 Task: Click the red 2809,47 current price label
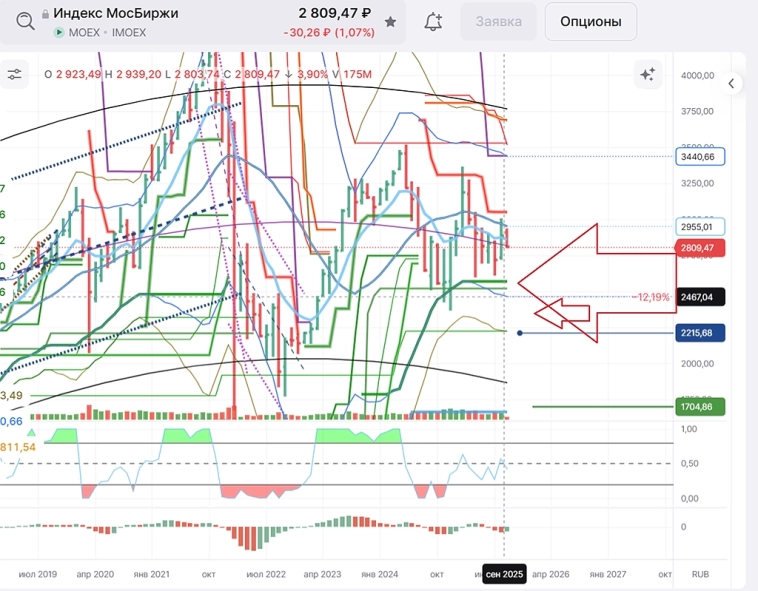tap(700, 248)
